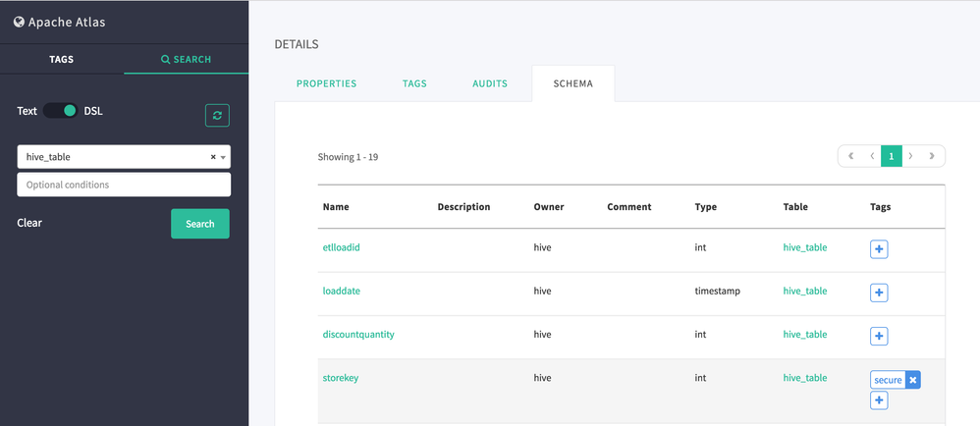This screenshot has height=426, width=980.
Task: Add tag to loaddate column
Action: (879, 293)
